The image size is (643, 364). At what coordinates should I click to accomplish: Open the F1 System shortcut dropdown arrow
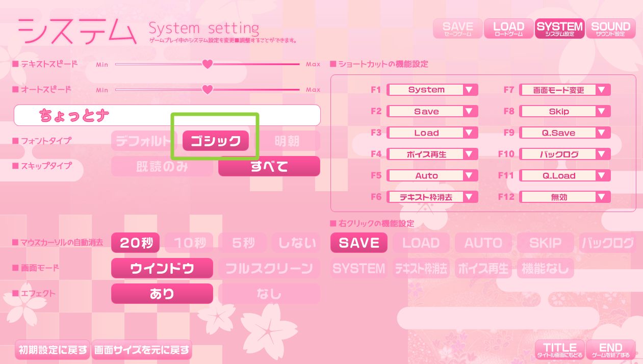point(470,90)
